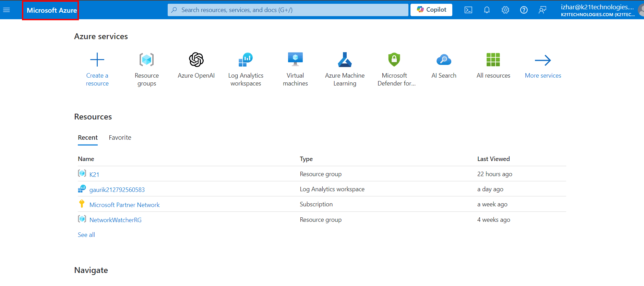Open Azure Machine Learning service
The height and width of the screenshot is (286, 644).
345,60
